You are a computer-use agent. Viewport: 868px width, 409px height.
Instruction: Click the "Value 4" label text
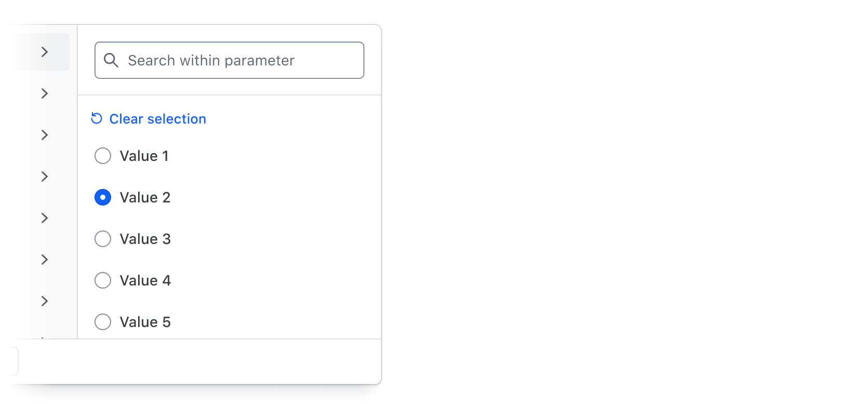145,280
